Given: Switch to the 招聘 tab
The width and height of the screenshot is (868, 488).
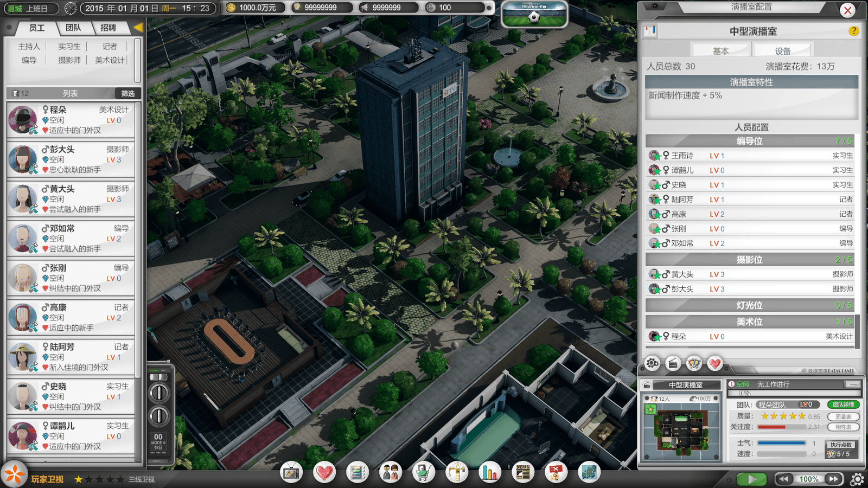Looking at the screenshot, I should click(x=108, y=28).
